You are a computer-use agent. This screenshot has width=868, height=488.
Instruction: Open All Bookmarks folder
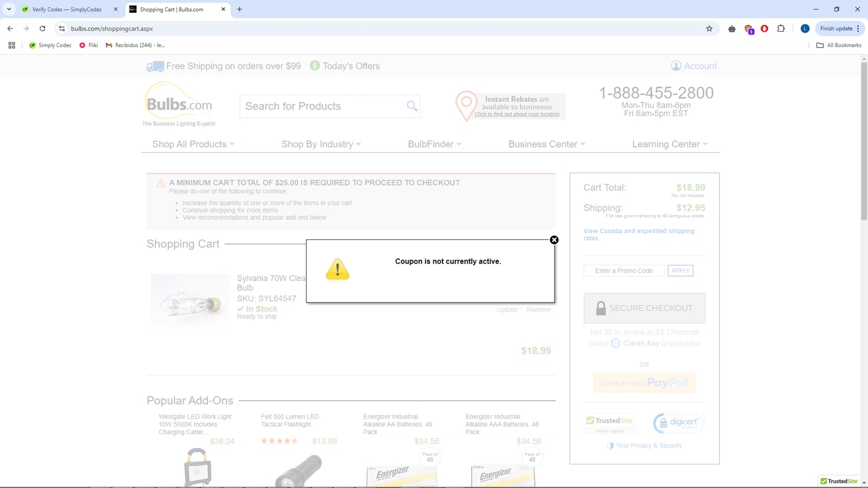pyautogui.click(x=838, y=45)
